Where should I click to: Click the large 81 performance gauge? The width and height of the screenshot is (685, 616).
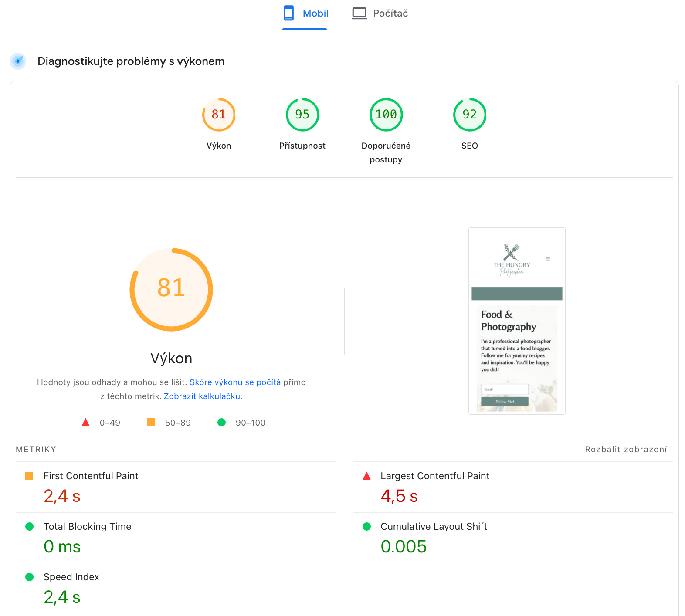171,289
